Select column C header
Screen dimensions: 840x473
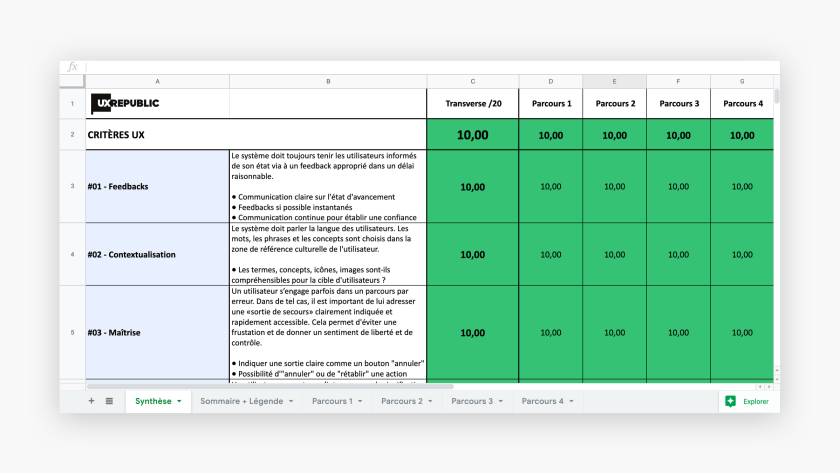pyautogui.click(x=472, y=81)
